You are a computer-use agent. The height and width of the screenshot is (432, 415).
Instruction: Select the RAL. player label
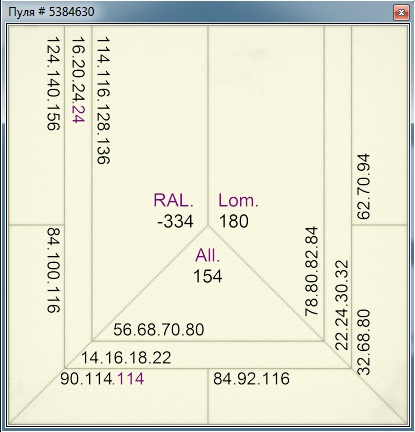[173, 200]
